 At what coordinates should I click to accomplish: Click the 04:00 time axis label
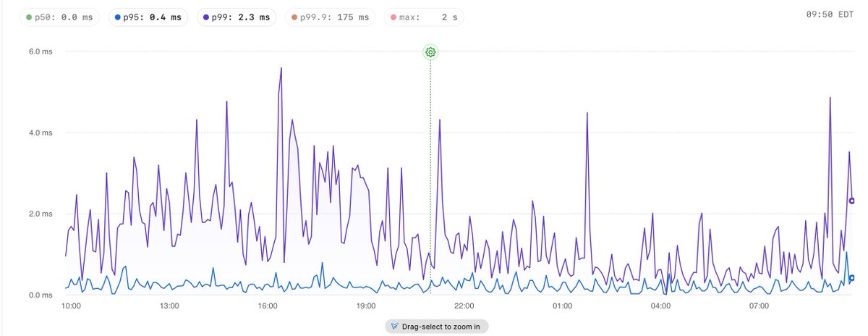point(660,306)
